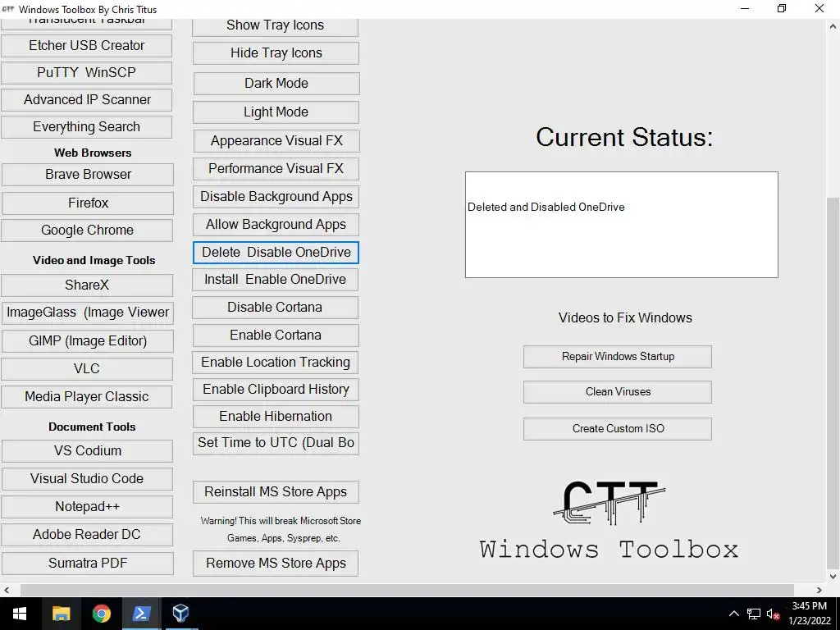Click Enable Clipboard History

(x=276, y=390)
